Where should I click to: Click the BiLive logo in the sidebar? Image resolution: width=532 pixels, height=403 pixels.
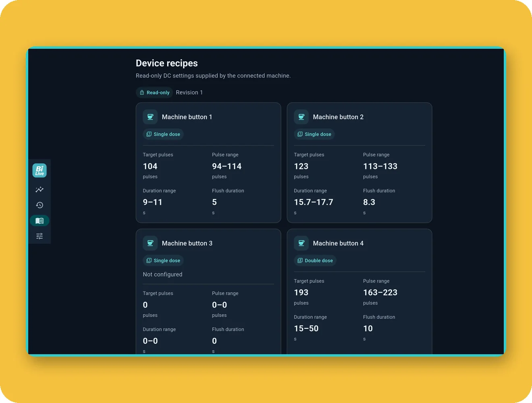39,170
